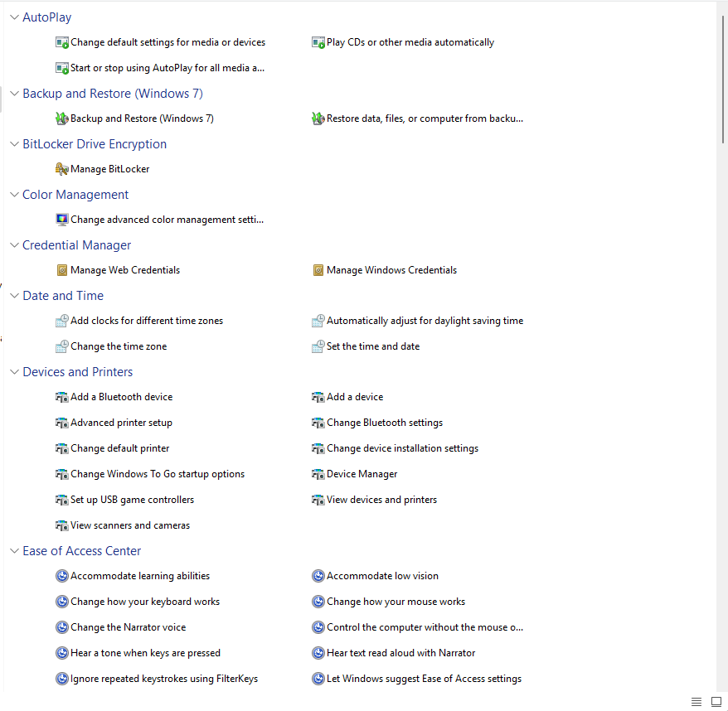Click the Device Manager item icon

tap(318, 474)
